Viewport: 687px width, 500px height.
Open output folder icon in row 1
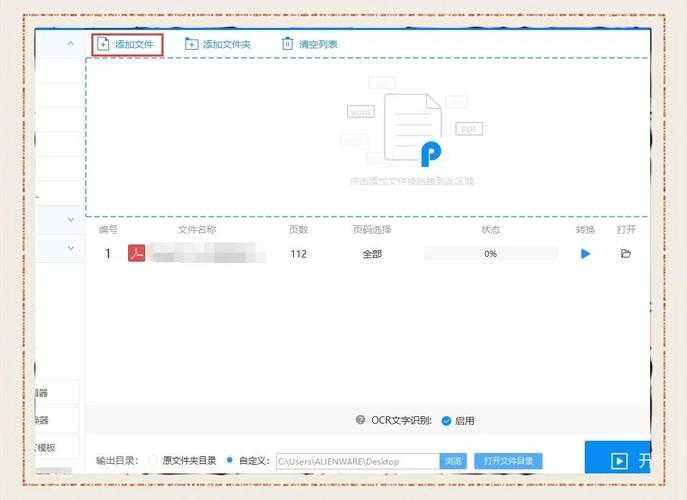coord(626,254)
